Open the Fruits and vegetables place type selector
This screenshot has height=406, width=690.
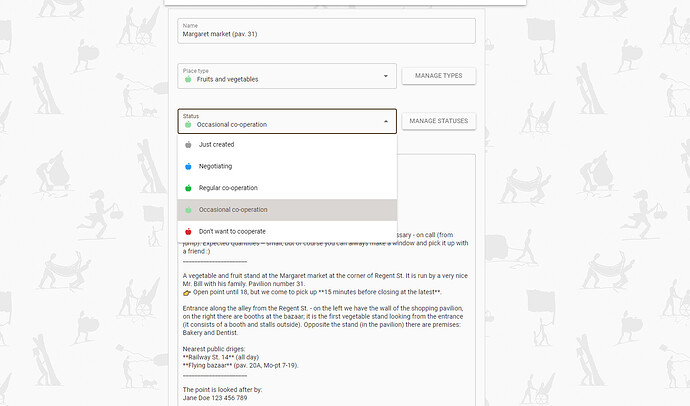pos(287,76)
